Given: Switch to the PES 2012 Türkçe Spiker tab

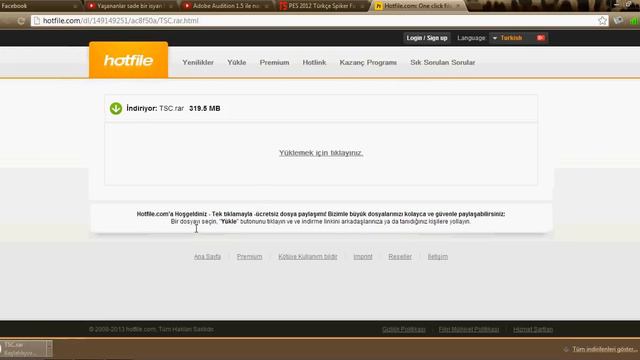Looking at the screenshot, I should [x=322, y=6].
